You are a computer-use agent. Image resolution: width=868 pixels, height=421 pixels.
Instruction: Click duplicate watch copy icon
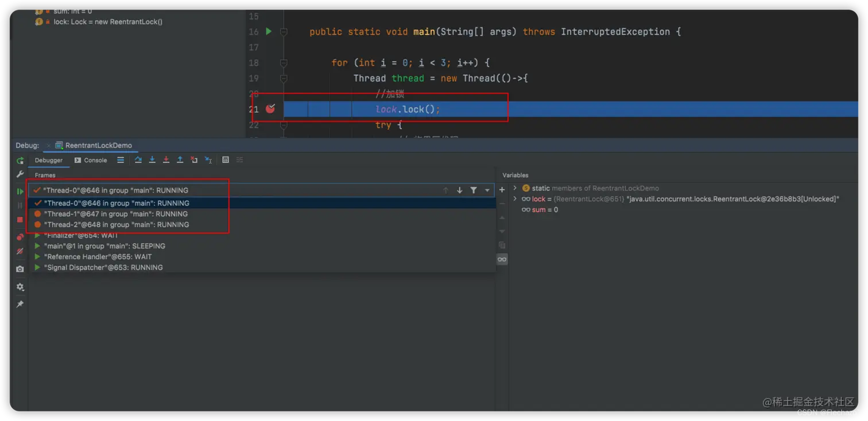point(502,245)
